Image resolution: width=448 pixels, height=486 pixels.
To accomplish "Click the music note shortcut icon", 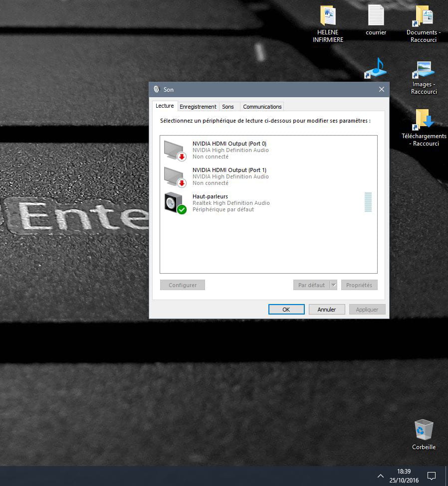I will point(375,68).
